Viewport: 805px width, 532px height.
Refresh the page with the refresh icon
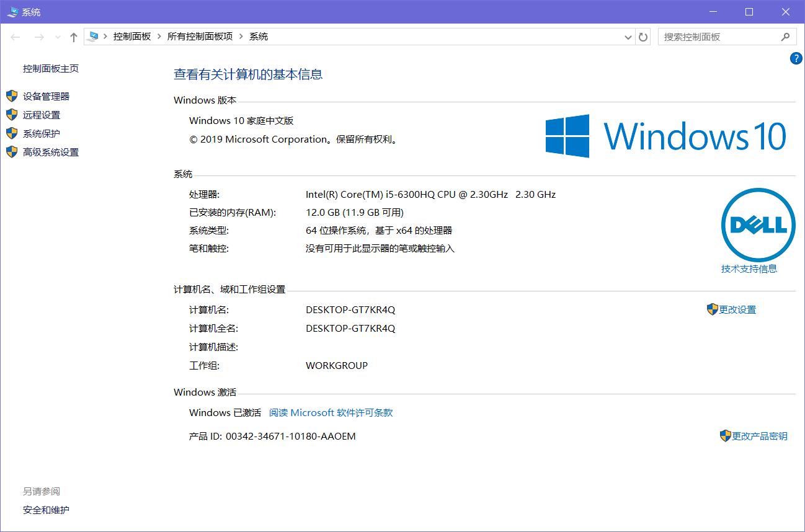643,37
